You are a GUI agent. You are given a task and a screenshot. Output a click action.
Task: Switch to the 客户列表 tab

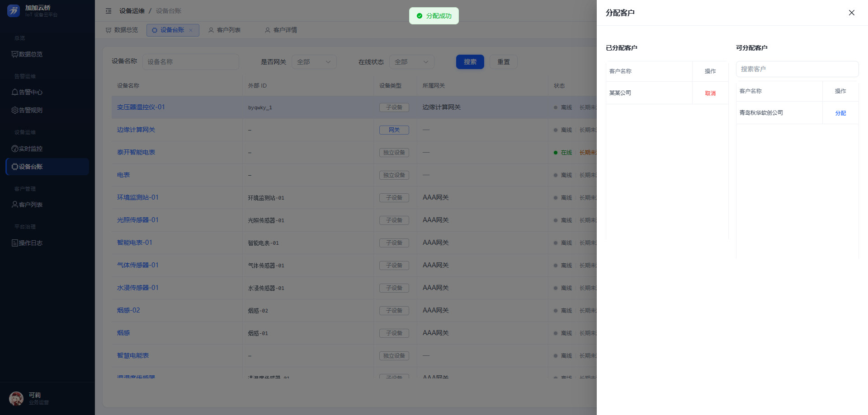(224, 30)
